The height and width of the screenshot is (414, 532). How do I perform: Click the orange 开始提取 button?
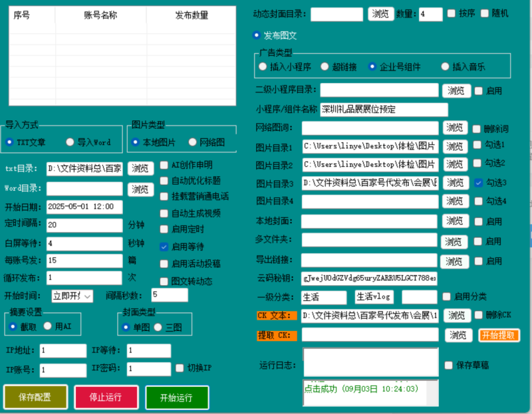[499, 335]
